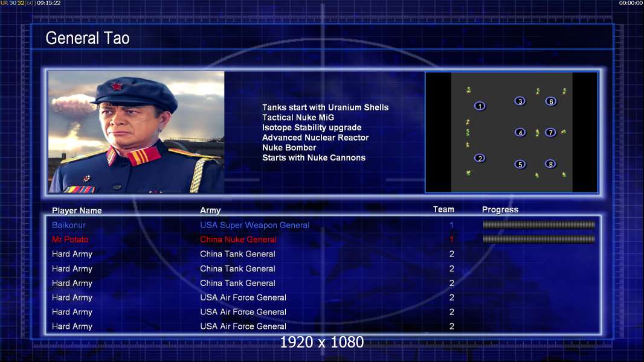644x362 pixels.
Task: Select start position 6 on the minimap
Action: (x=551, y=101)
